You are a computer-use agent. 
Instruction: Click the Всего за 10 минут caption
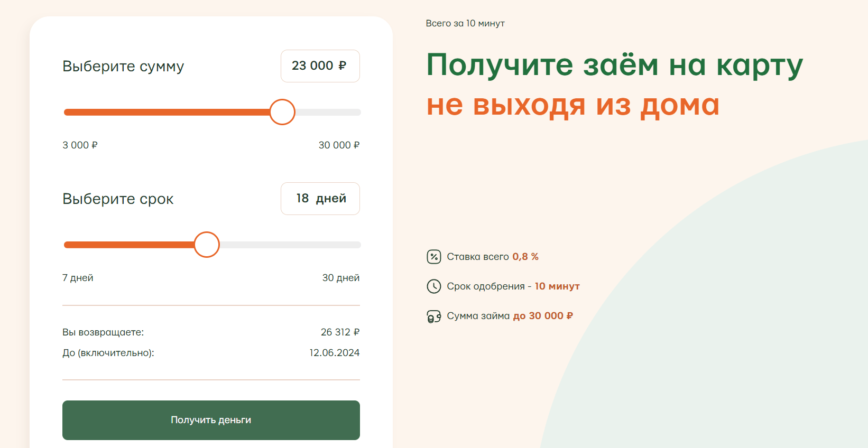point(465,23)
